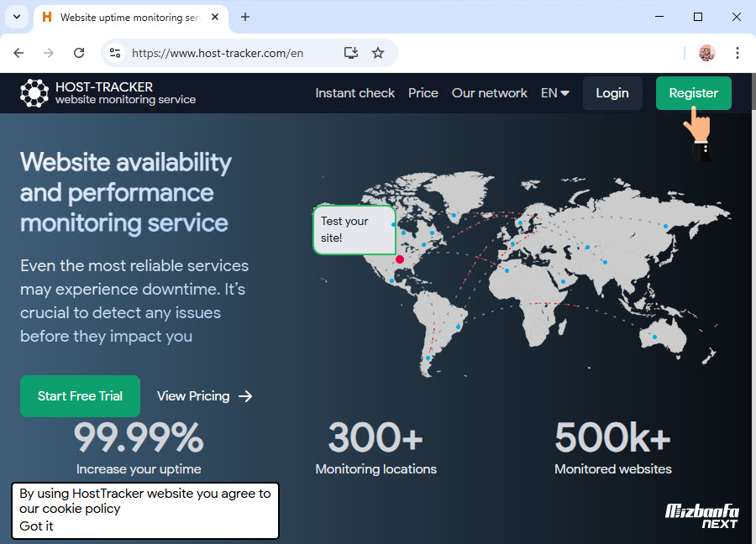Click the 300+ figure
This screenshot has width=756, height=544.
[375, 437]
